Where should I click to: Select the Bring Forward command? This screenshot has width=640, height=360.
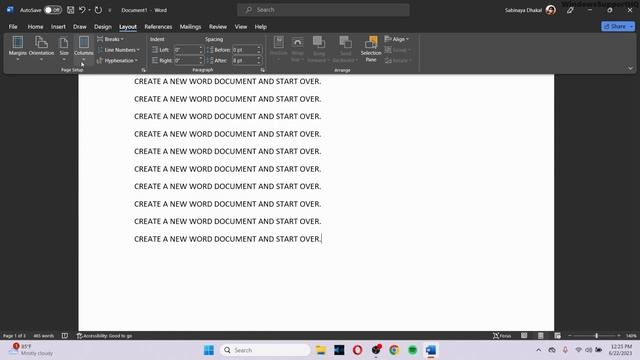[319, 49]
